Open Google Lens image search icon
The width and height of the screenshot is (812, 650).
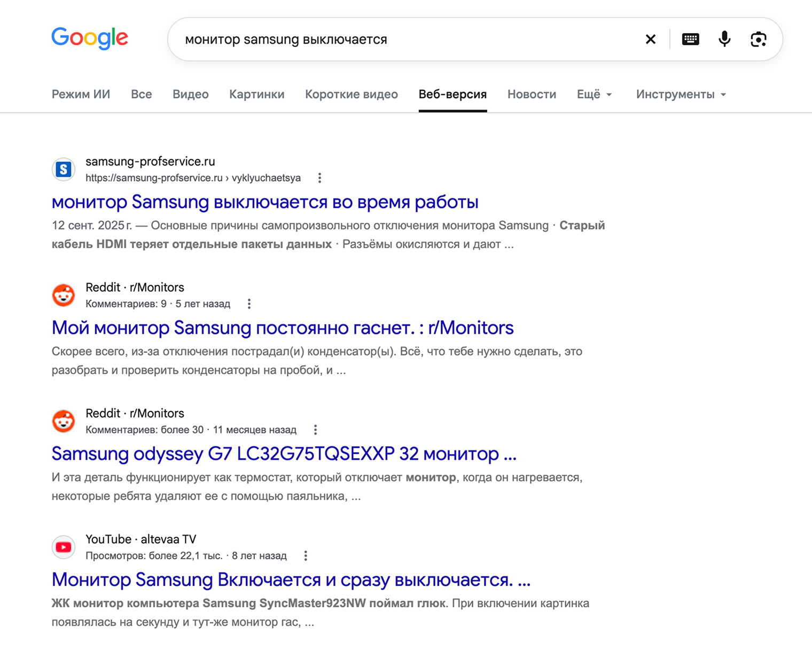pyautogui.click(x=759, y=39)
